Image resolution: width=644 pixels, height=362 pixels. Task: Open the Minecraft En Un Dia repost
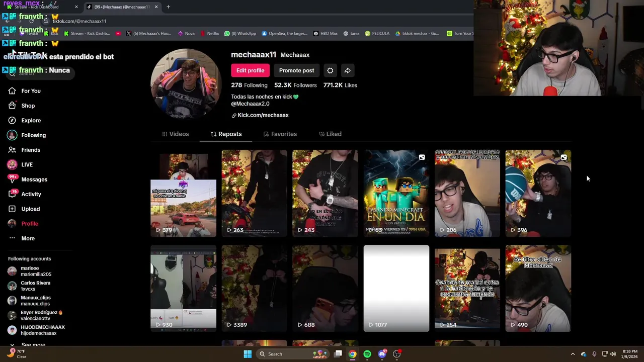[x=396, y=193]
